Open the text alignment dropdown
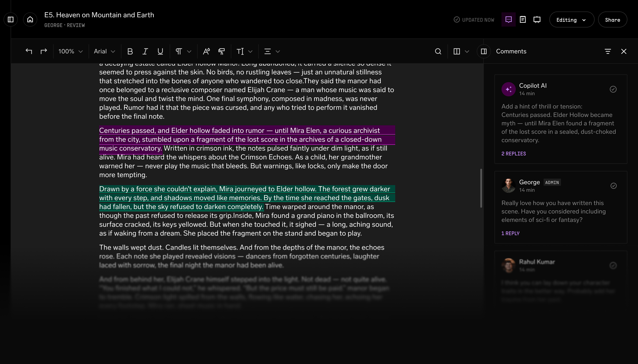 pos(271,51)
